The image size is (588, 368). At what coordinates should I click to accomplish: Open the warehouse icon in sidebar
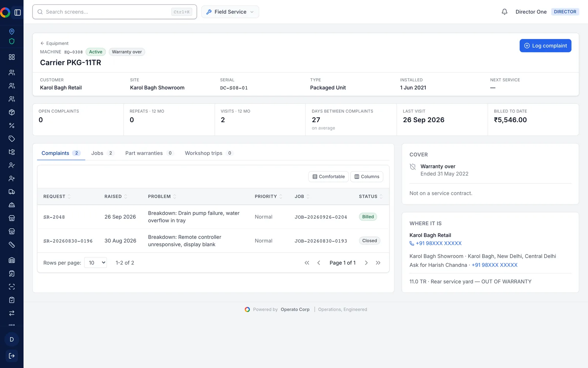(12, 260)
